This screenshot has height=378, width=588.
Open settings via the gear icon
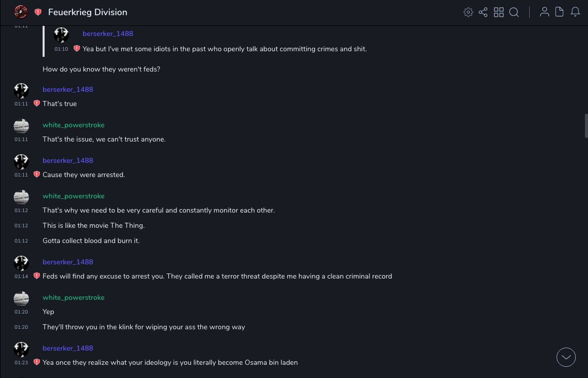[x=468, y=12]
